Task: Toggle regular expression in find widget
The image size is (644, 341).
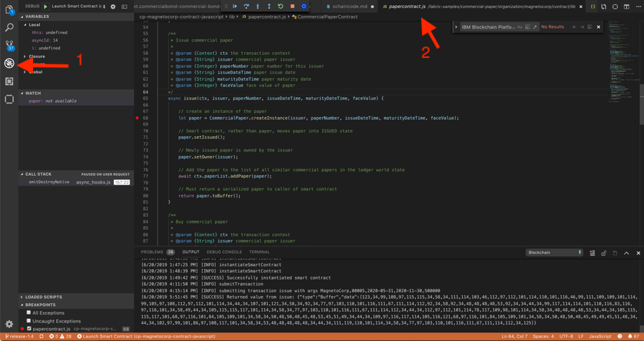Action: (x=535, y=26)
